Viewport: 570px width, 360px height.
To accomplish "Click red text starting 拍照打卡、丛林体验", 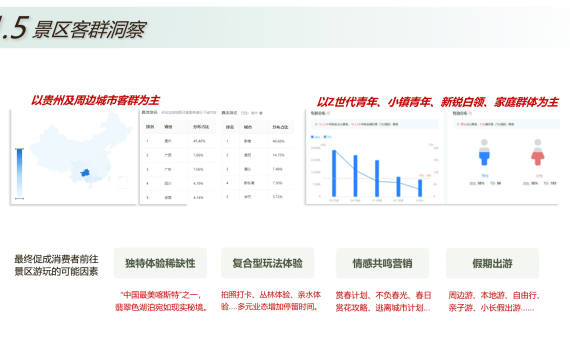I will click(271, 300).
